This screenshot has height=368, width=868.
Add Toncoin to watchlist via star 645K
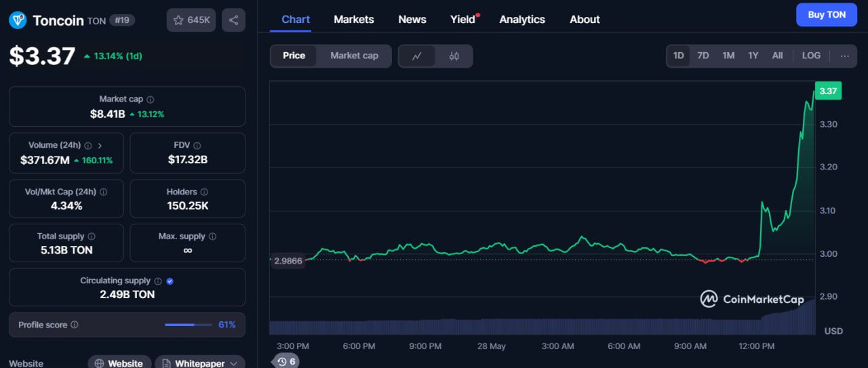click(x=191, y=20)
